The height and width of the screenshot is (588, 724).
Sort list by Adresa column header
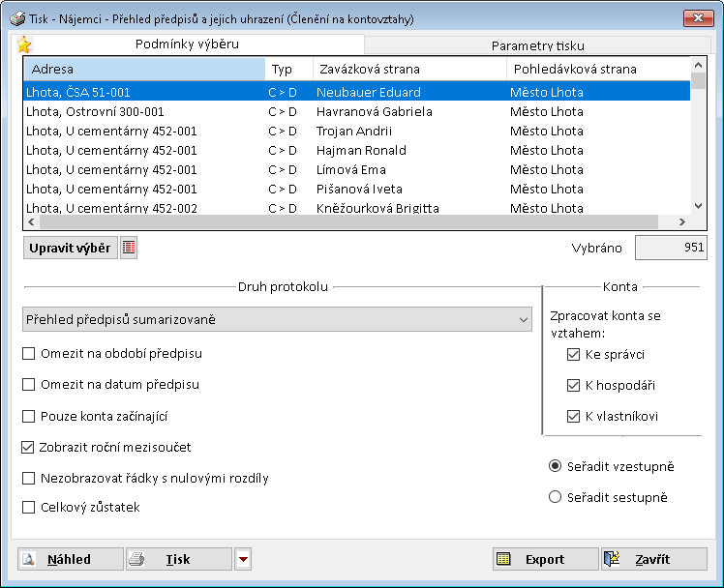143,70
